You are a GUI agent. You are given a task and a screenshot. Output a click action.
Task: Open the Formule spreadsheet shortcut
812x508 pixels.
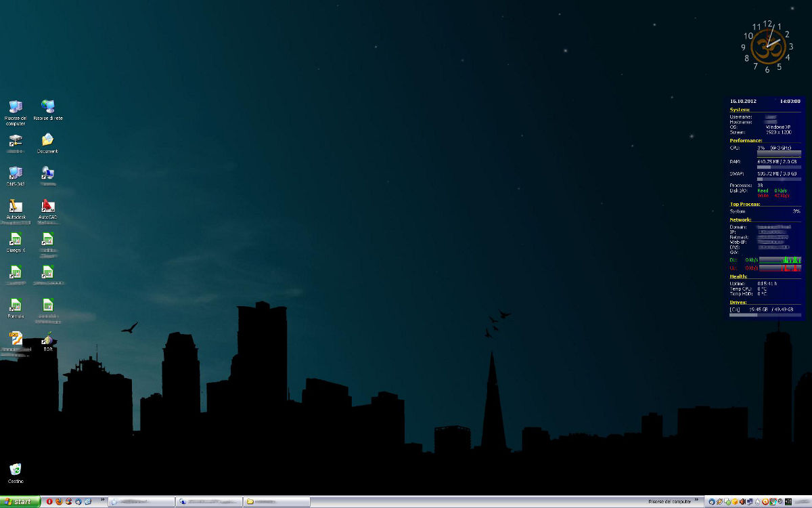[15, 305]
